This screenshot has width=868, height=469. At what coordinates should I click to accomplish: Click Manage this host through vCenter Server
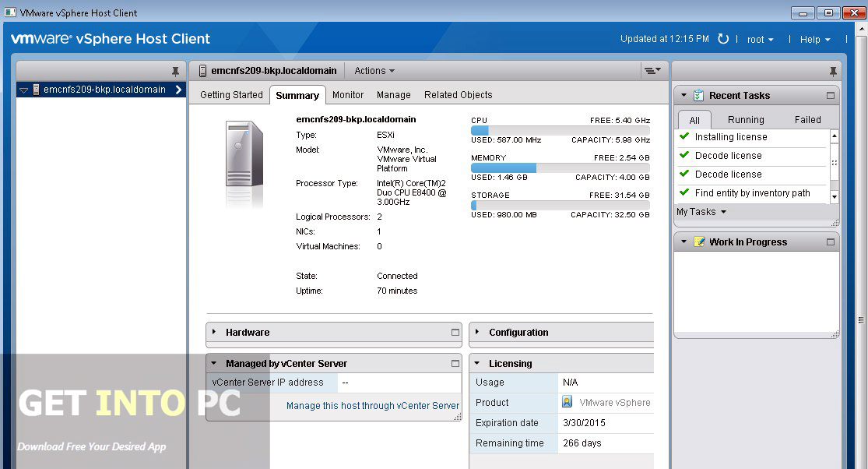pos(373,405)
